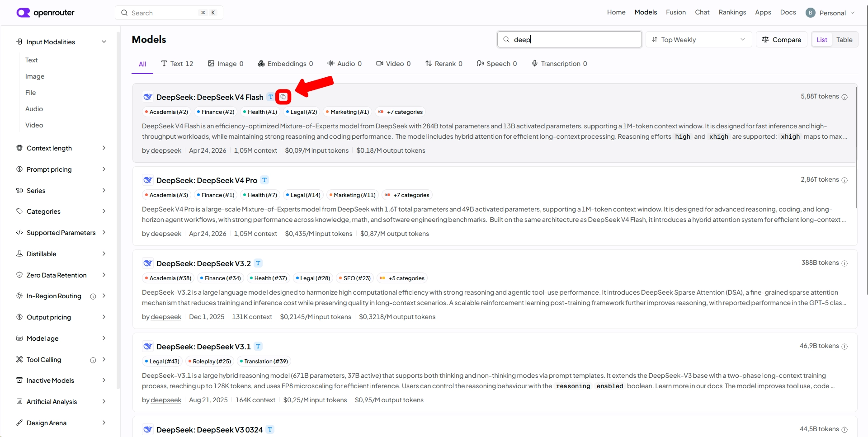This screenshot has width=868, height=437.
Task: Open the deepseek author link on the V3.2 card
Action: coord(166,317)
